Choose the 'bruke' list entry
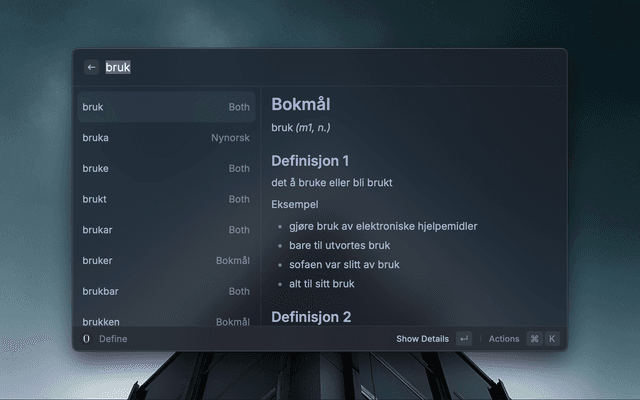The image size is (640, 400). pyautogui.click(x=166, y=168)
